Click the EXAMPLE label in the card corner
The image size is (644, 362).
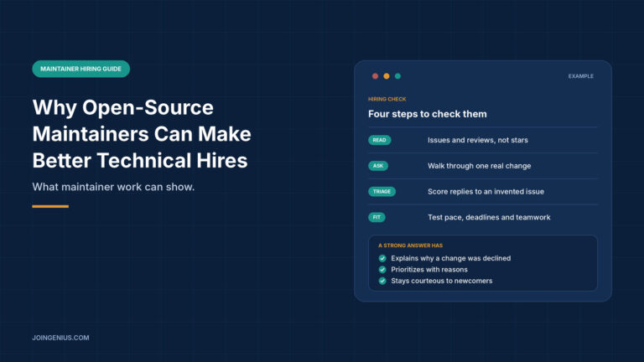[581, 76]
